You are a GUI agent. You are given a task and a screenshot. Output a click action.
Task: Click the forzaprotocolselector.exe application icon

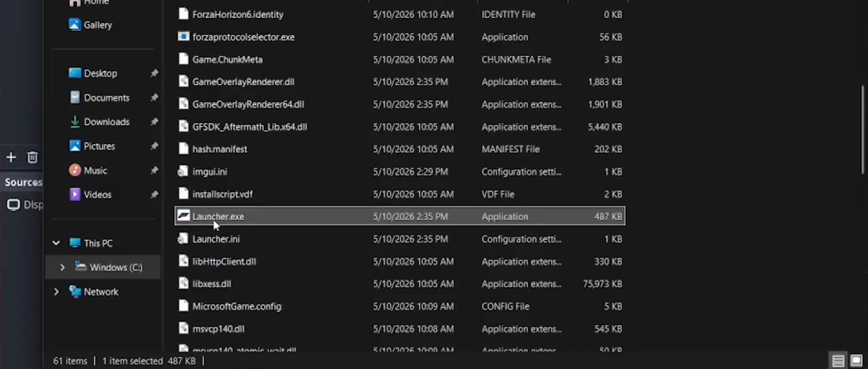pyautogui.click(x=184, y=37)
